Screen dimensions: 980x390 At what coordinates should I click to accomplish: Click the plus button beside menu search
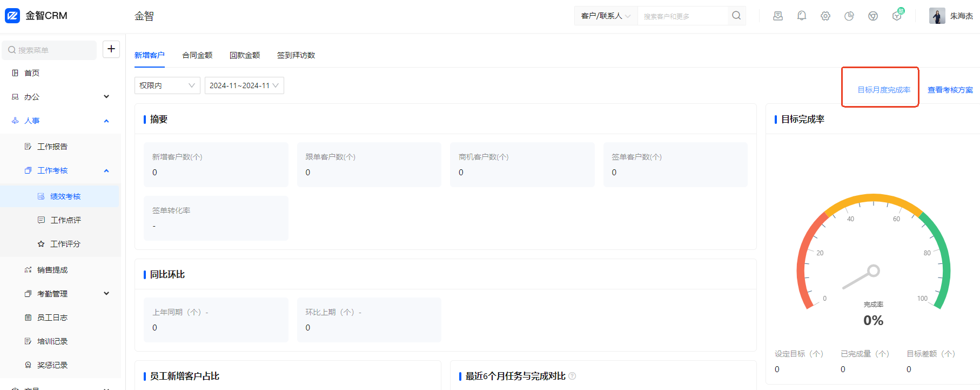[x=111, y=49]
